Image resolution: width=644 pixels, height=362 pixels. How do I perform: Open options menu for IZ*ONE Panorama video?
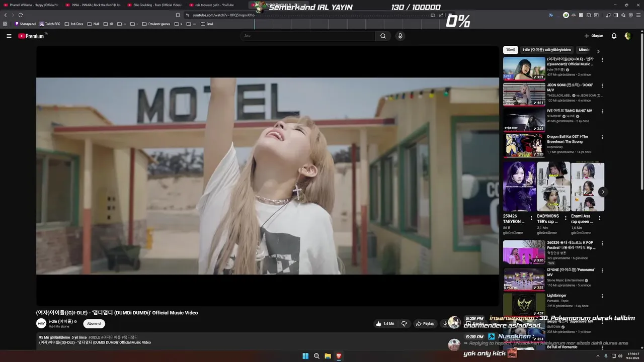click(602, 270)
